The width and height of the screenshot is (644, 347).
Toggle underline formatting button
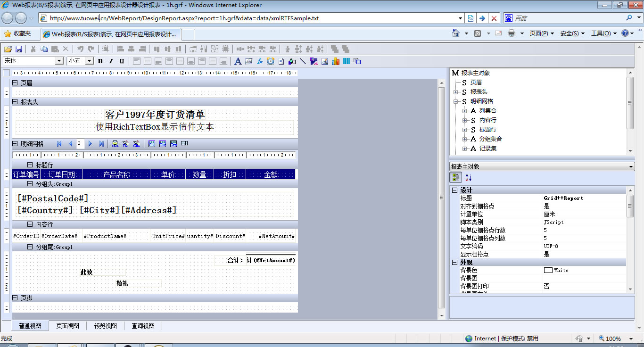pos(122,61)
